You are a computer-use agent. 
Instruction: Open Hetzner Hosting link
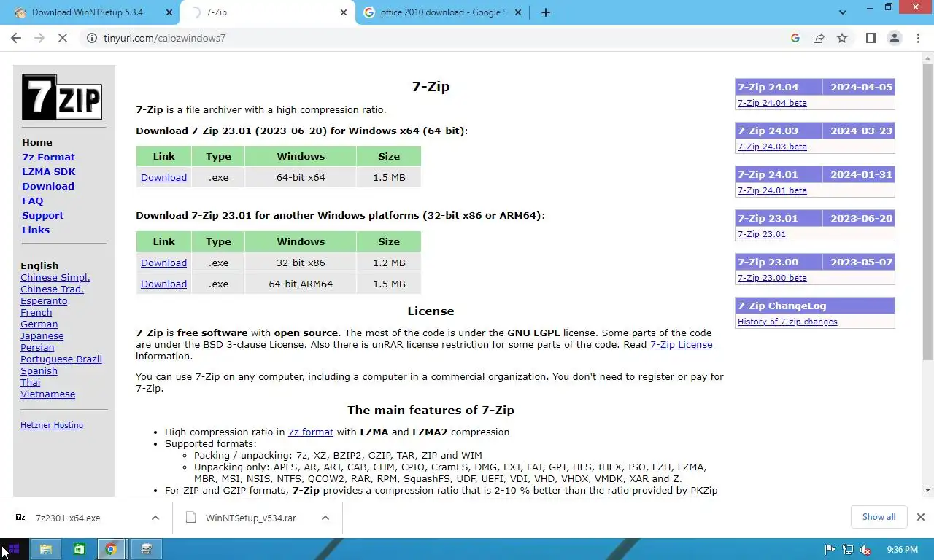[x=52, y=425]
